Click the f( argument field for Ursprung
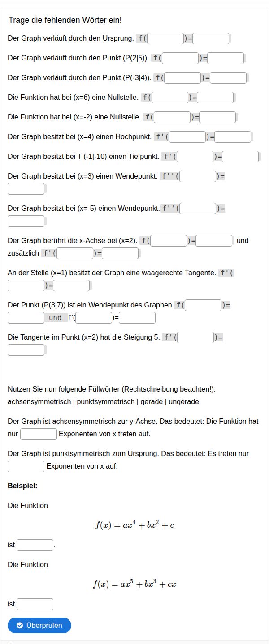The image size is (269, 644). (165, 38)
